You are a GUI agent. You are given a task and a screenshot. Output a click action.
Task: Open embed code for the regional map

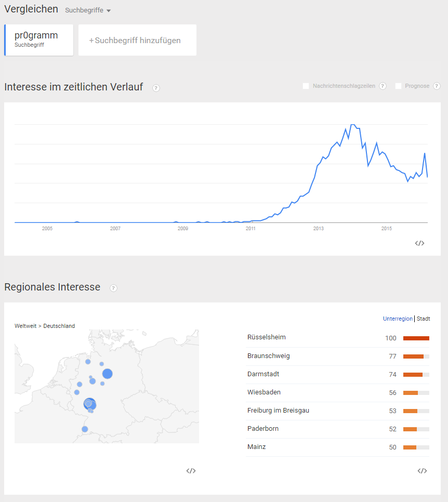coord(191,471)
